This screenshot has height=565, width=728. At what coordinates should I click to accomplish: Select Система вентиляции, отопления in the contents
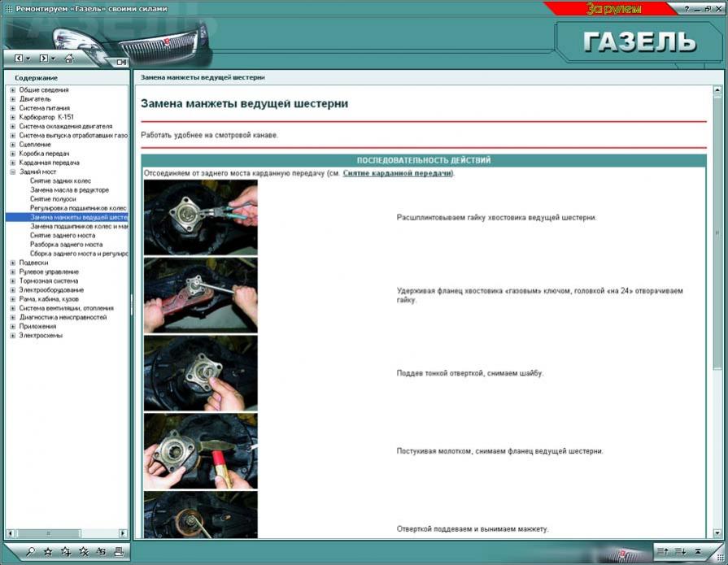(67, 308)
